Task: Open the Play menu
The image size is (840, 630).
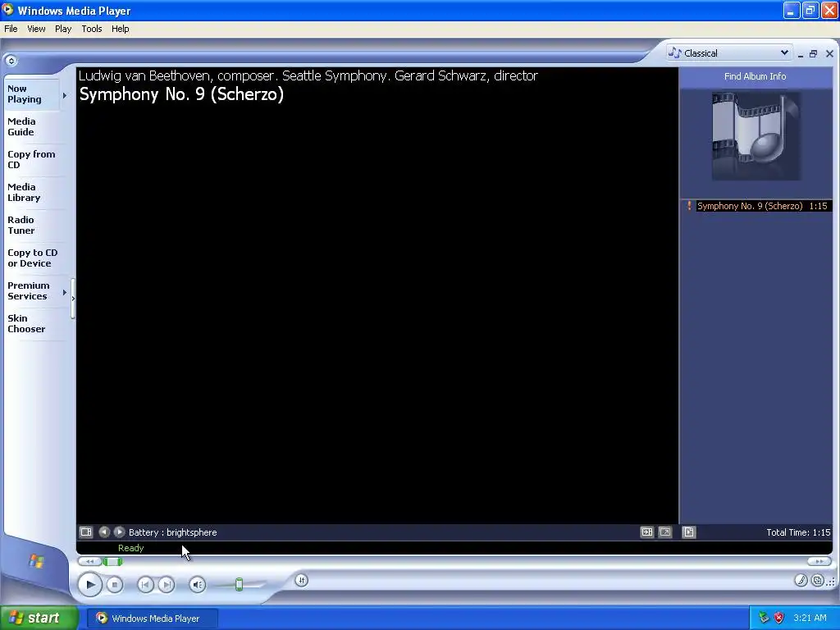Action: (x=63, y=29)
